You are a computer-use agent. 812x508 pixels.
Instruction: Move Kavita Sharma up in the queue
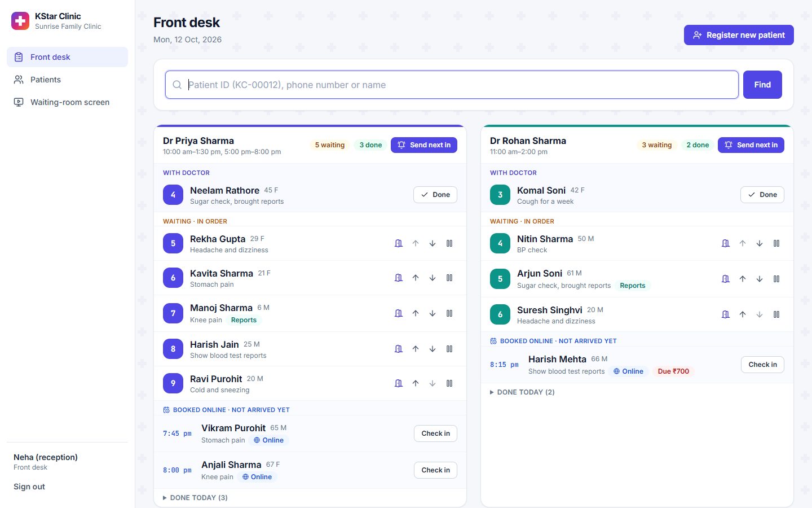[x=416, y=278]
